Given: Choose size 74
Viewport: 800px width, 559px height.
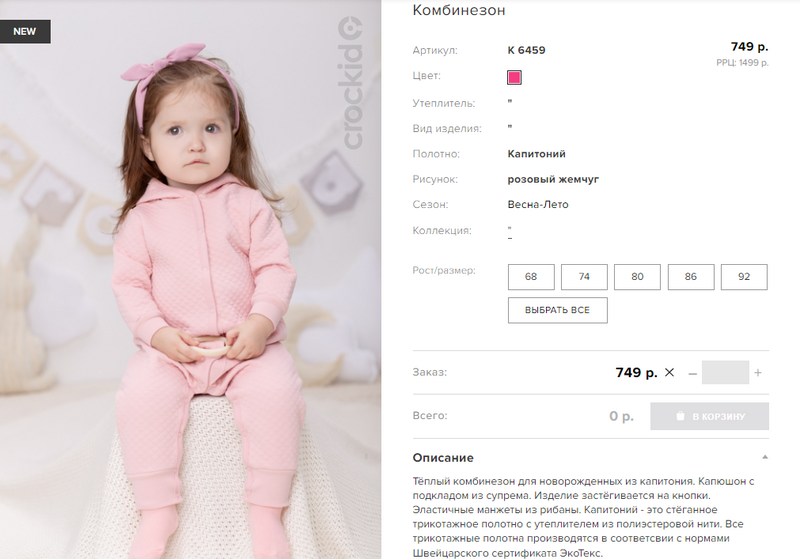Looking at the screenshot, I should [x=584, y=277].
